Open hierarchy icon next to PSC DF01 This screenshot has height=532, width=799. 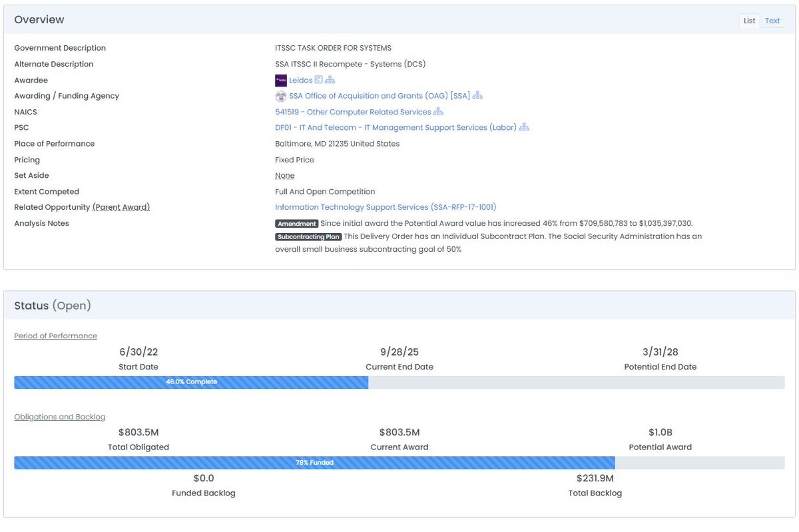click(524, 128)
